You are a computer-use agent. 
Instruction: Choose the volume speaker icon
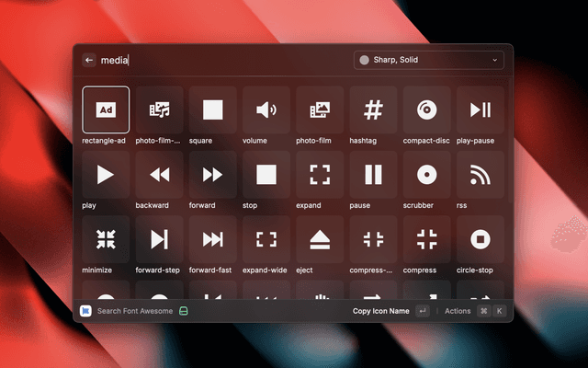coord(266,110)
